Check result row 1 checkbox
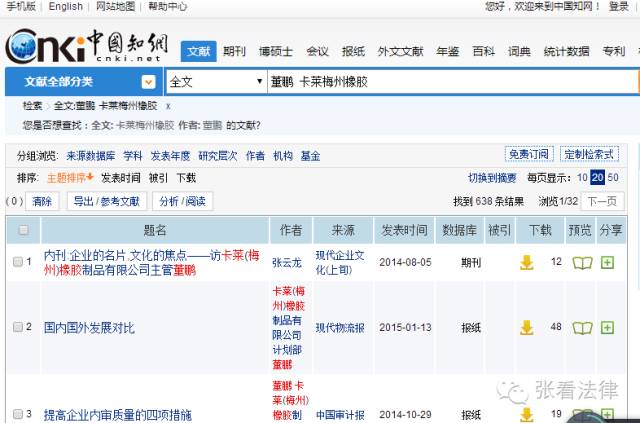This screenshot has width=640, height=423. [x=18, y=262]
